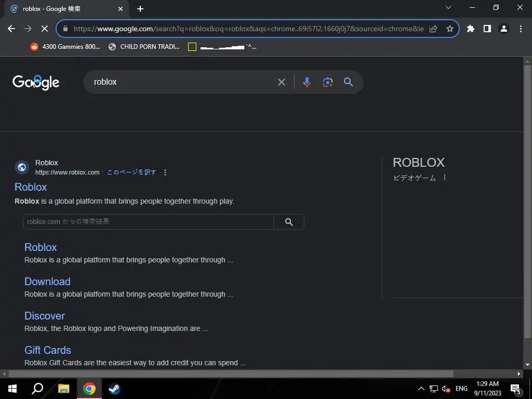Click the horizontal scrollbar thumb
Image resolution: width=532 pixels, height=399 pixels.
(231, 374)
